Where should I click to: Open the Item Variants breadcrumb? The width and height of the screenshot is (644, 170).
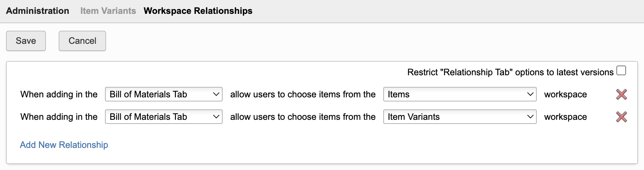point(108,11)
